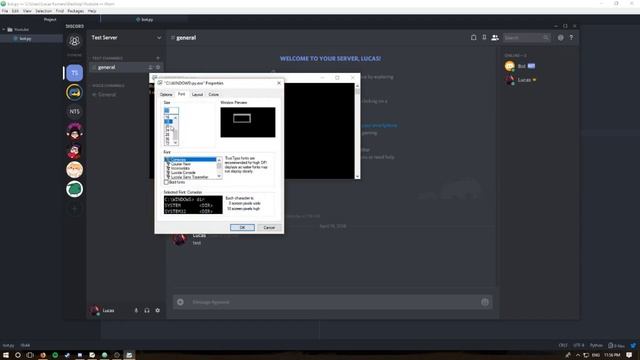Expand Test Server dropdown menu
Viewport: 640px width, 360px height.
point(159,38)
